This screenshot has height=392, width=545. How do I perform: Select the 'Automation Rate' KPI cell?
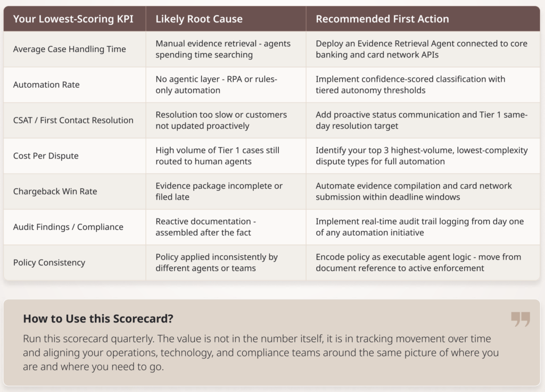[x=46, y=85]
